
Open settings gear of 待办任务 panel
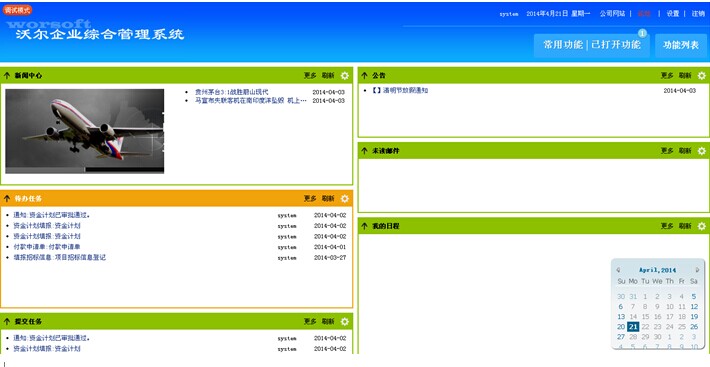pyautogui.click(x=345, y=199)
